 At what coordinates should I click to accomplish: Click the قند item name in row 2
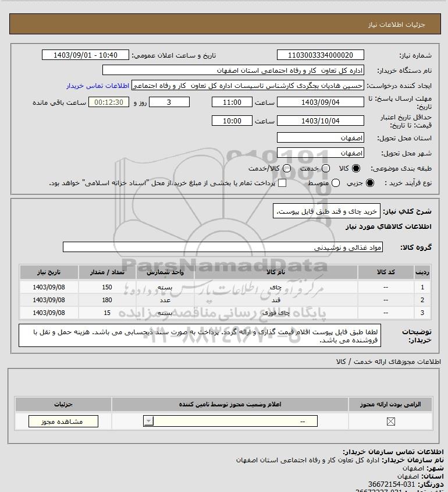[x=276, y=300]
